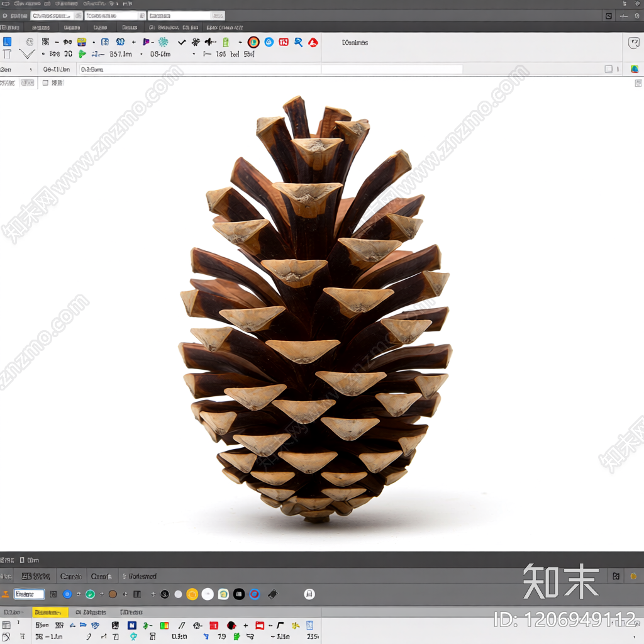This screenshot has width=644, height=644.
Task: Pick the brown color swatch in the bottom toolbar
Action: (x=113, y=594)
